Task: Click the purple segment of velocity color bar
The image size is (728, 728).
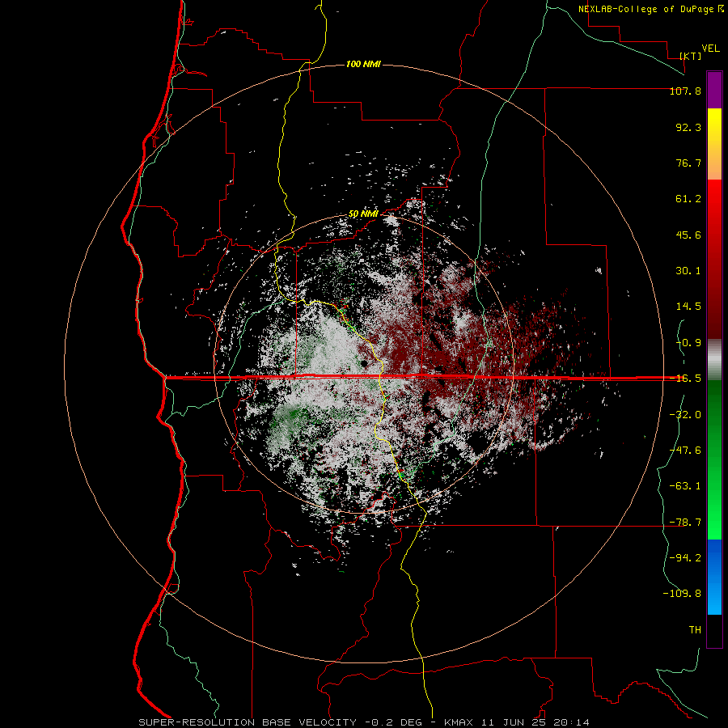Action: (x=714, y=91)
